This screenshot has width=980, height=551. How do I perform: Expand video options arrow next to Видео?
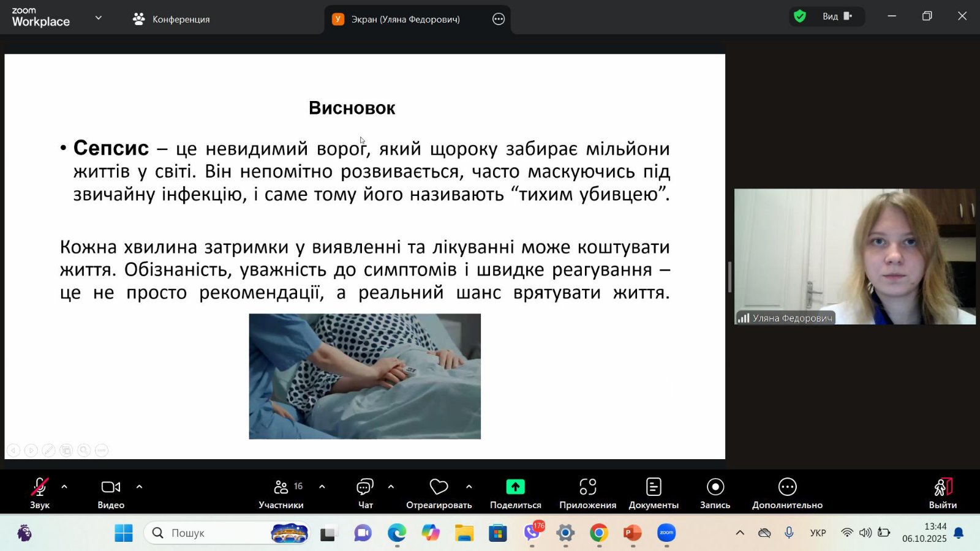pyautogui.click(x=139, y=487)
